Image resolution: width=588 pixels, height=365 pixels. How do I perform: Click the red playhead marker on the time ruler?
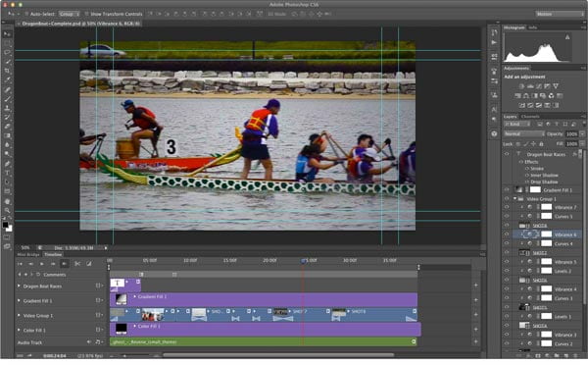303,261
